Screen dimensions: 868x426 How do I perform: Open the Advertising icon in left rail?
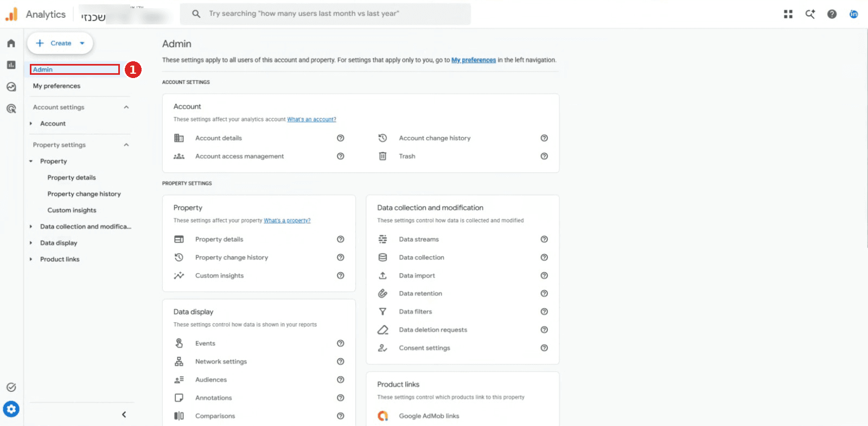(11, 108)
